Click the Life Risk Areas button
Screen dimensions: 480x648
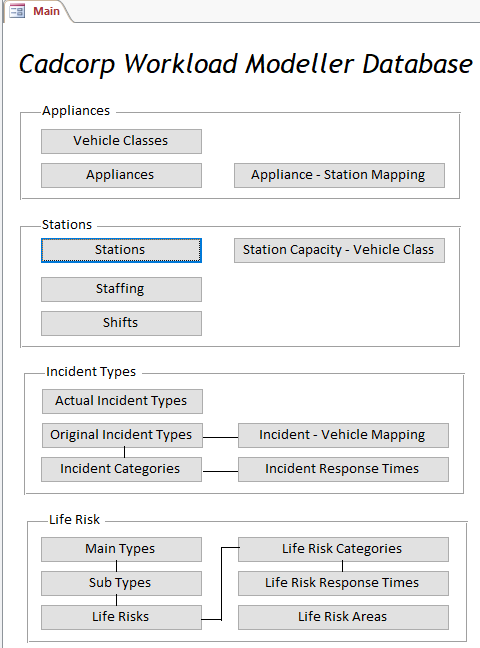(343, 617)
